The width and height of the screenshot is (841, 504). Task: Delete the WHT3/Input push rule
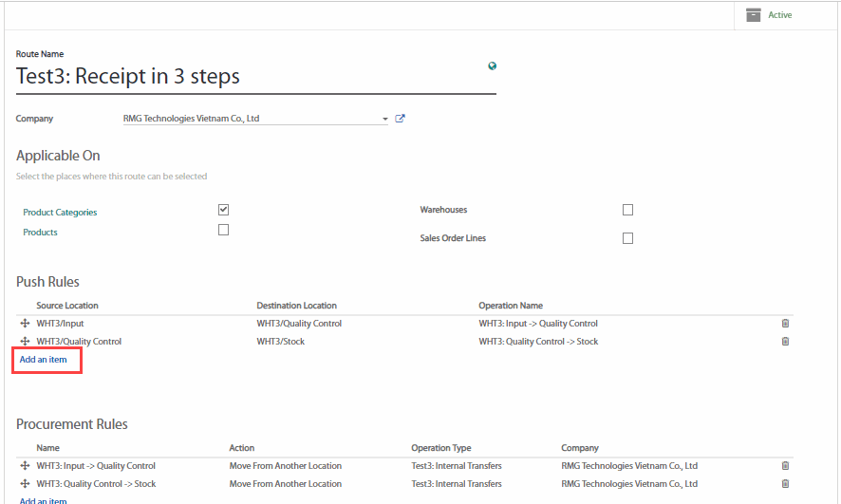(x=785, y=324)
